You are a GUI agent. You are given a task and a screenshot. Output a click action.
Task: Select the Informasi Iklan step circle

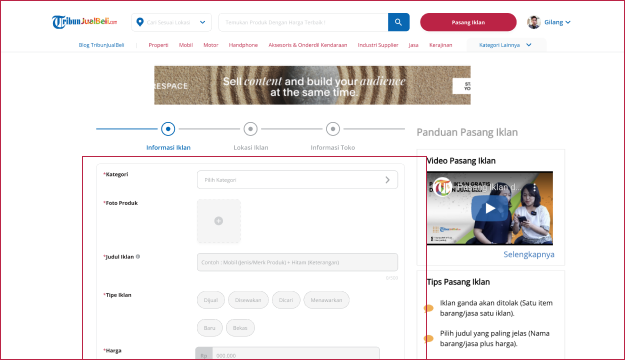pyautogui.click(x=168, y=129)
